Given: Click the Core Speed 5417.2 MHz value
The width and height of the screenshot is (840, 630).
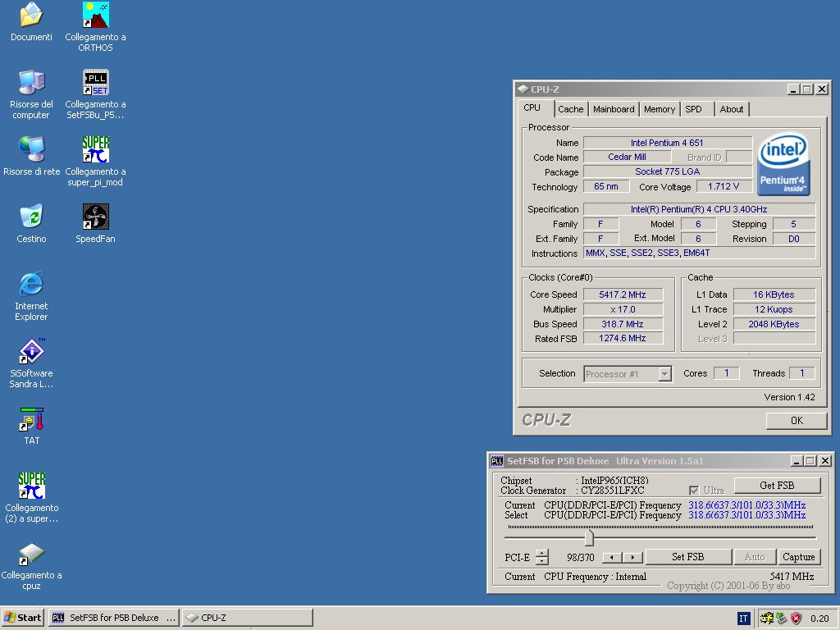Looking at the screenshot, I should pyautogui.click(x=623, y=294).
